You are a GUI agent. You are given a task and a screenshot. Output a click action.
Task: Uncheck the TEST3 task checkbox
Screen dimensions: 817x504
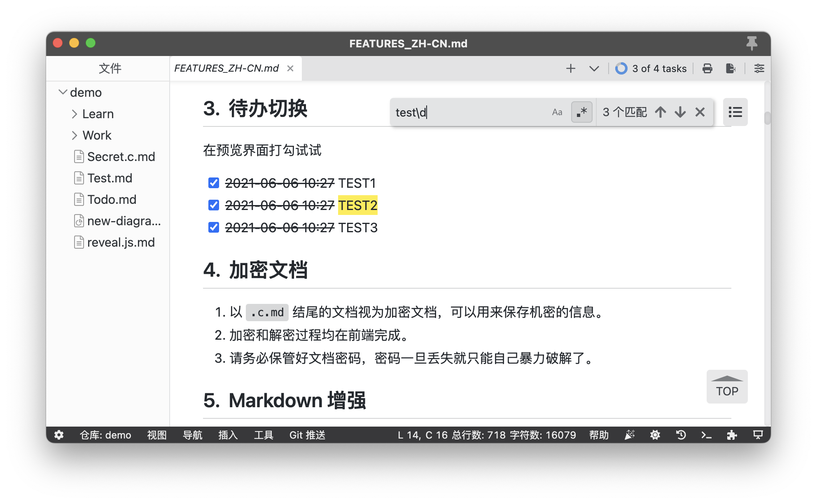tap(214, 227)
